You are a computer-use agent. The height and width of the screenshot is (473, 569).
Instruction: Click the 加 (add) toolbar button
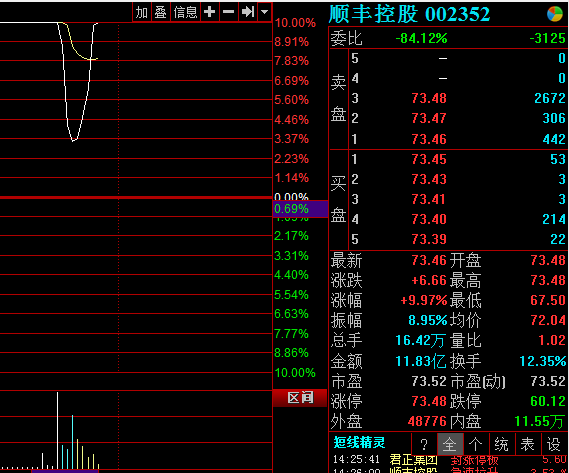tap(142, 12)
